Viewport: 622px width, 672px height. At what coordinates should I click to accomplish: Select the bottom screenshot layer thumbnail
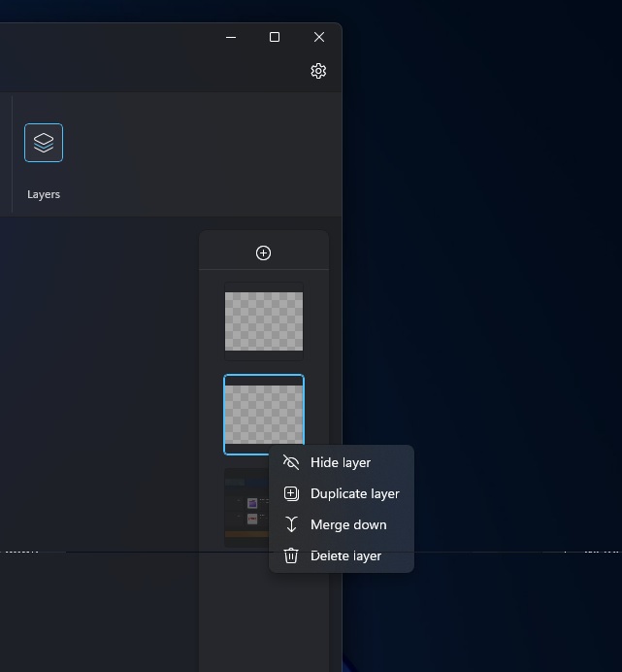(246, 508)
